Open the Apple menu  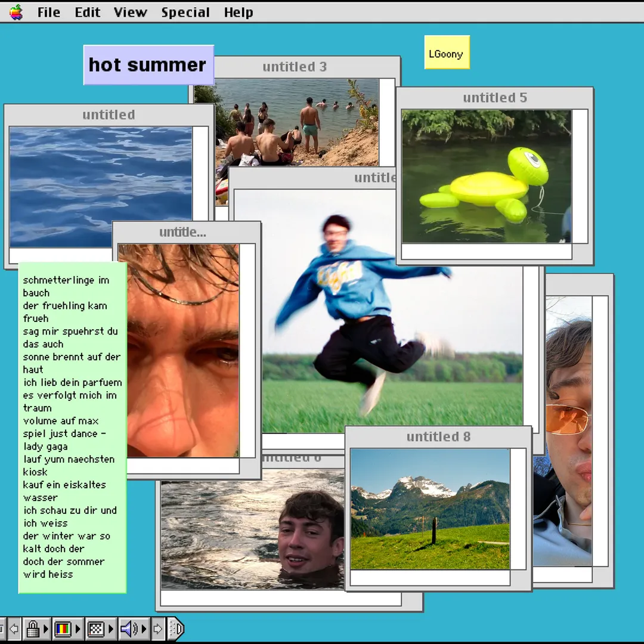click(x=16, y=12)
